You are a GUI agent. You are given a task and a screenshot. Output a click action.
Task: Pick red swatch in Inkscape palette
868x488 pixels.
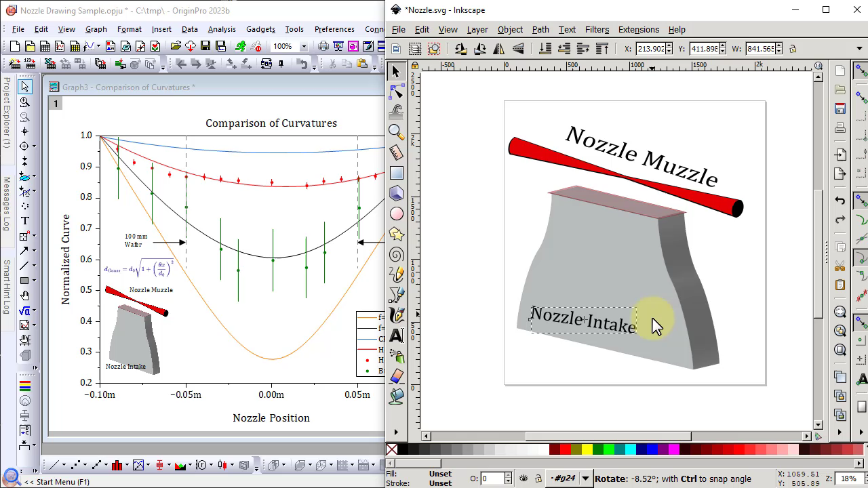(x=565, y=449)
